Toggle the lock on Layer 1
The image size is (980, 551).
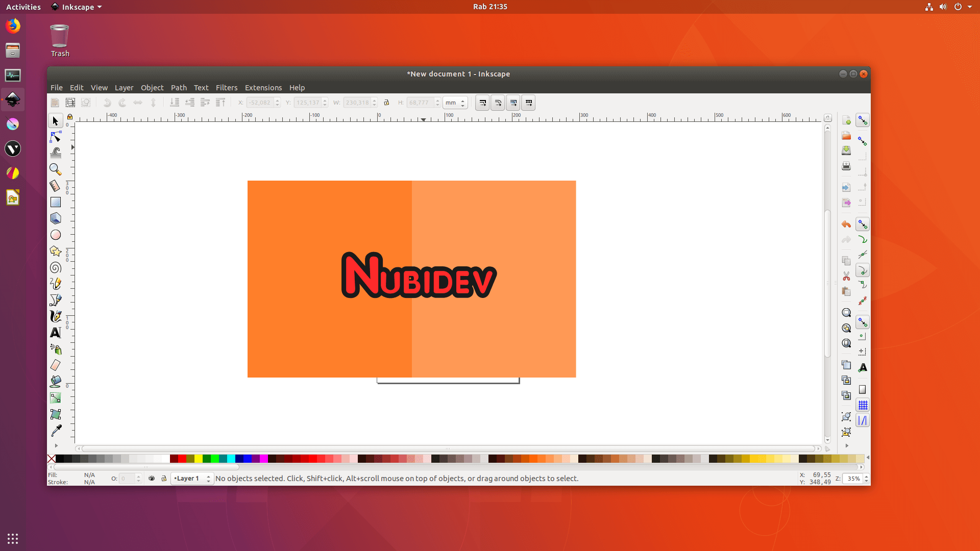(164, 479)
